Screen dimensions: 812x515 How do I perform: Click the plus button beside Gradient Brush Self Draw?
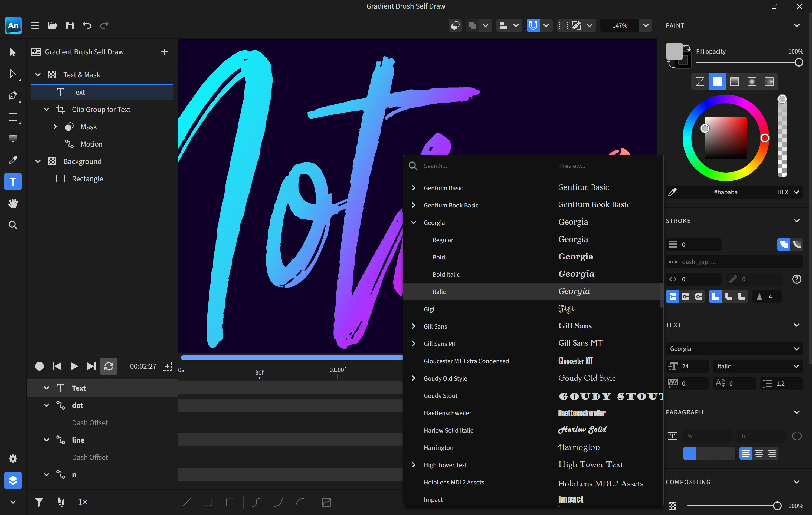click(x=164, y=52)
